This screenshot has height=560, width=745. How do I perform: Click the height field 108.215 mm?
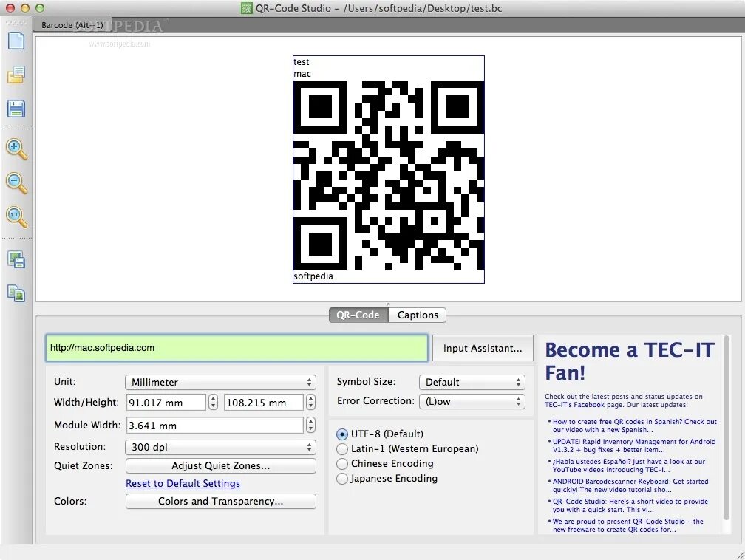pos(263,403)
